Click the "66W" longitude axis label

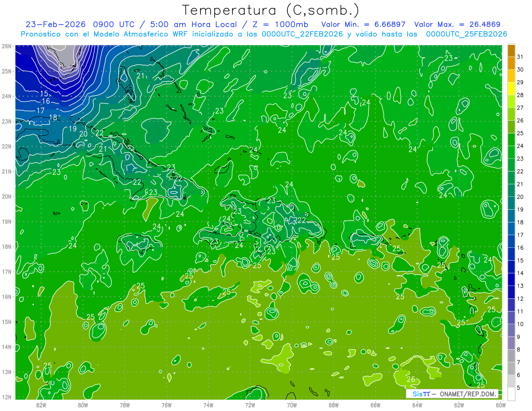(376, 404)
